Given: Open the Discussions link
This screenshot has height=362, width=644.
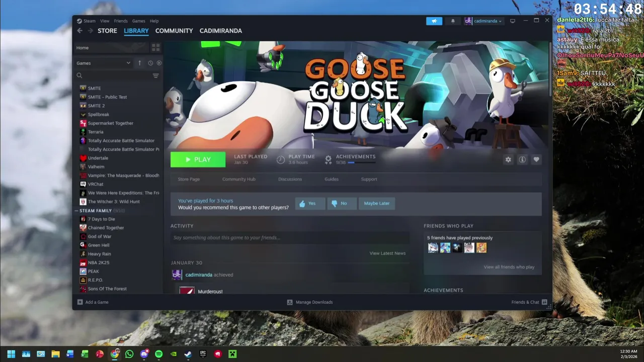Looking at the screenshot, I should click(x=290, y=179).
